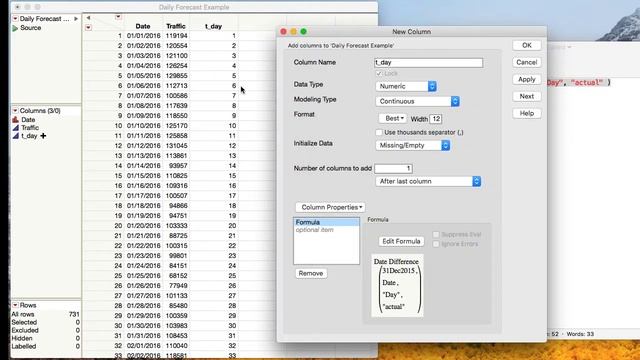Click the columns red triangle in the table's top-left corner

pos(118,17)
